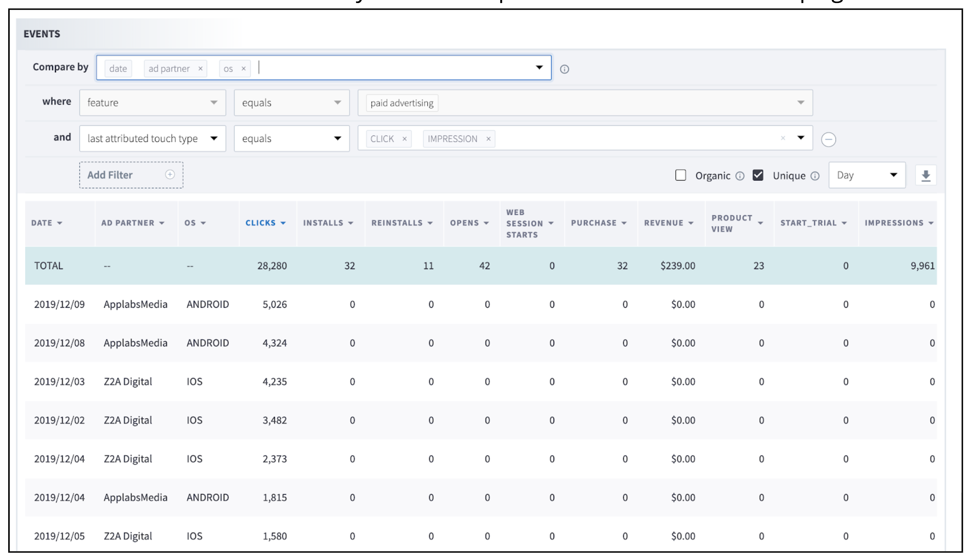Screen dimensions: 970x560
Task: Click date 2019/12/09 cell
Action: click(59, 305)
